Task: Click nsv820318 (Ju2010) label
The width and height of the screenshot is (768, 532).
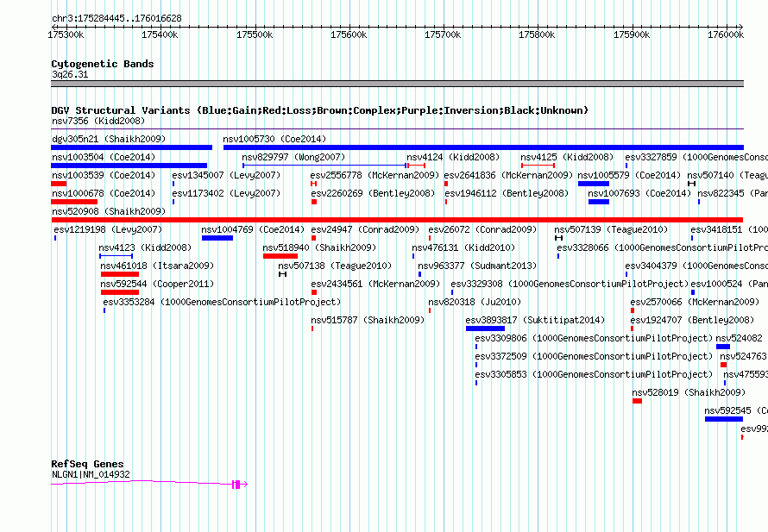Action: (x=475, y=302)
